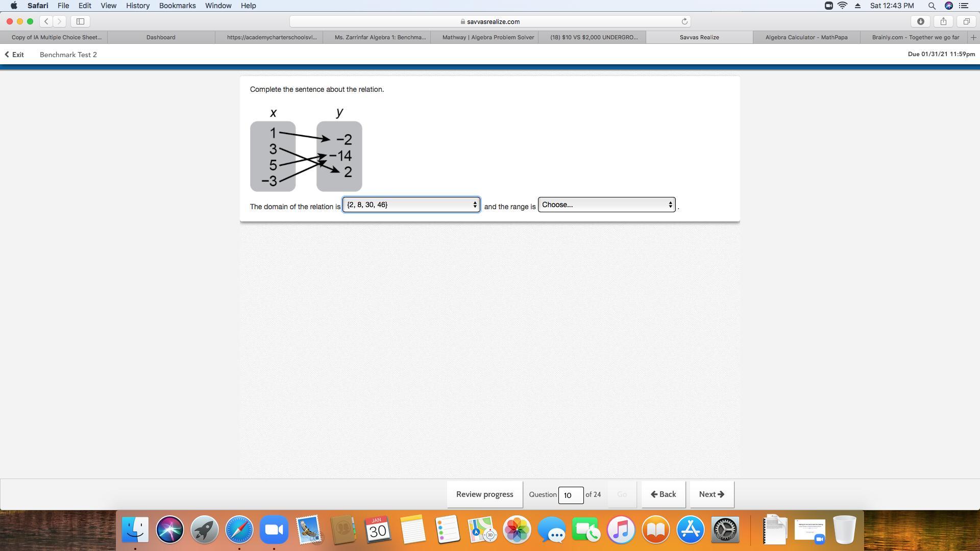Open the Safari downloads icon

pyautogui.click(x=920, y=21)
